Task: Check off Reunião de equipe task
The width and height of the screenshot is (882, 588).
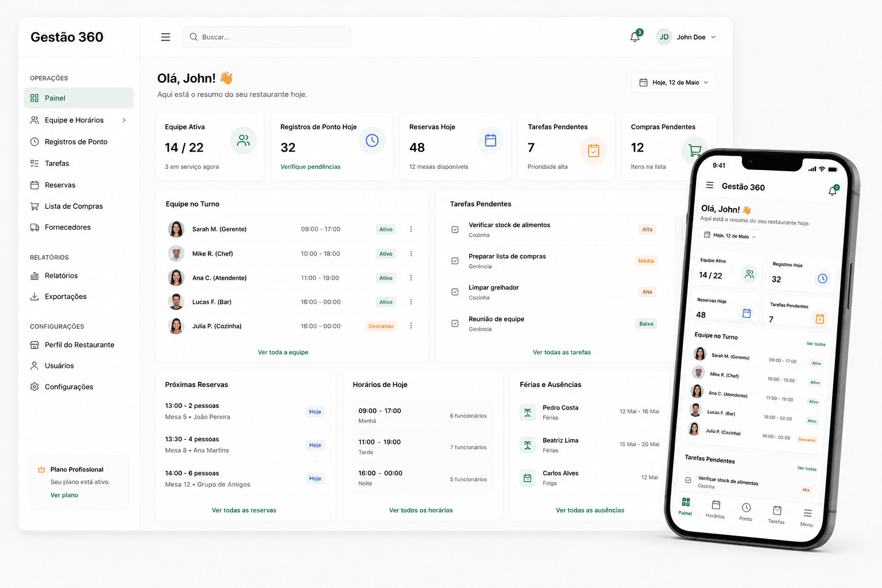Action: pyautogui.click(x=455, y=323)
